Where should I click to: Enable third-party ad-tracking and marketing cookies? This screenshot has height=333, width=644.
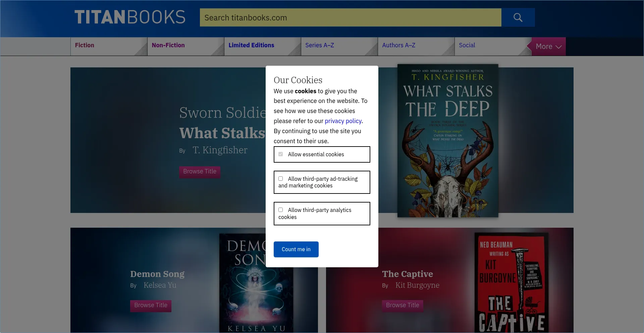point(281,179)
